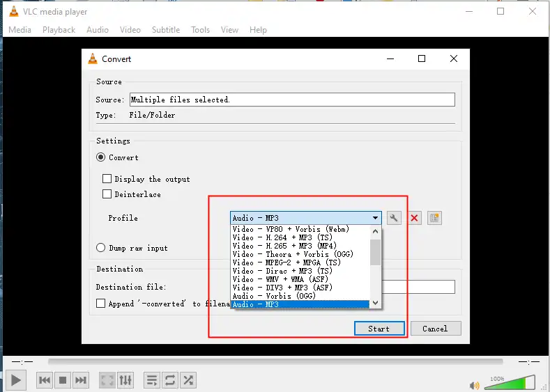Image resolution: width=550 pixels, height=392 pixels.
Task: Show the playlist icon
Action: 152,380
